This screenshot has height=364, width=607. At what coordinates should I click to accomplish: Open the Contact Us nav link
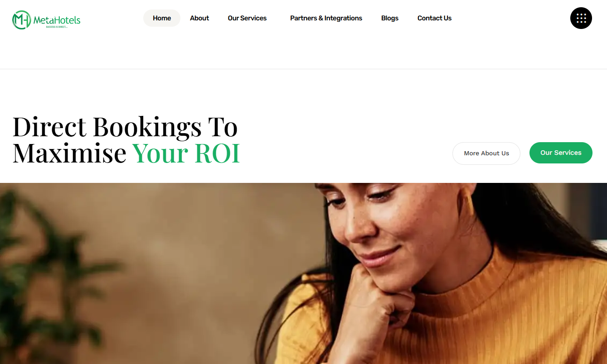pyautogui.click(x=434, y=18)
